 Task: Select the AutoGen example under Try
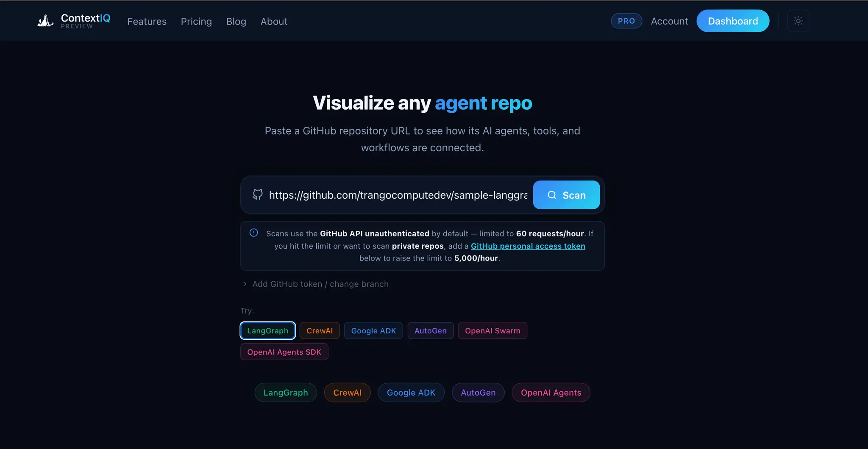point(431,331)
